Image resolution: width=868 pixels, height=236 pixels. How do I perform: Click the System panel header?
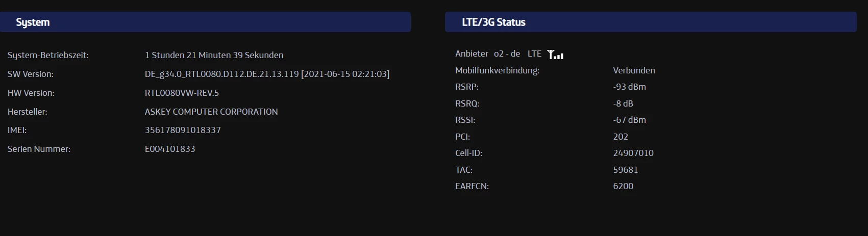point(205,22)
